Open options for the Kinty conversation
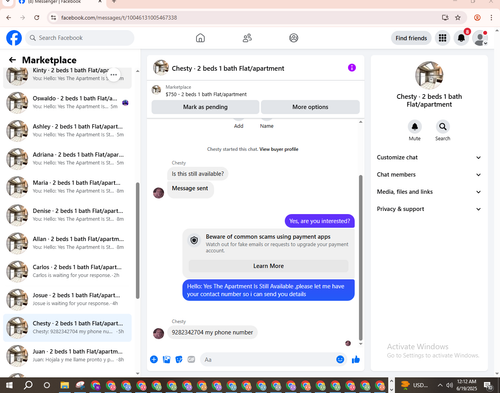 (x=114, y=75)
